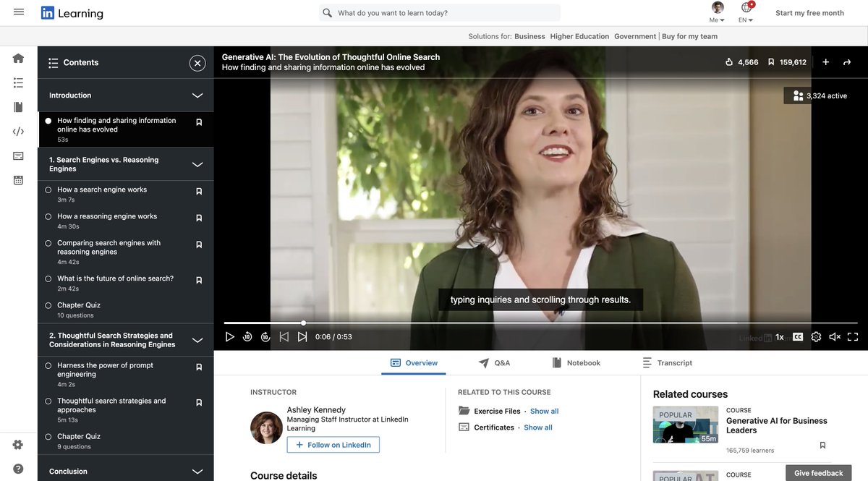Skip forward 10 seconds
The width and height of the screenshot is (868, 481).
pyautogui.click(x=265, y=337)
